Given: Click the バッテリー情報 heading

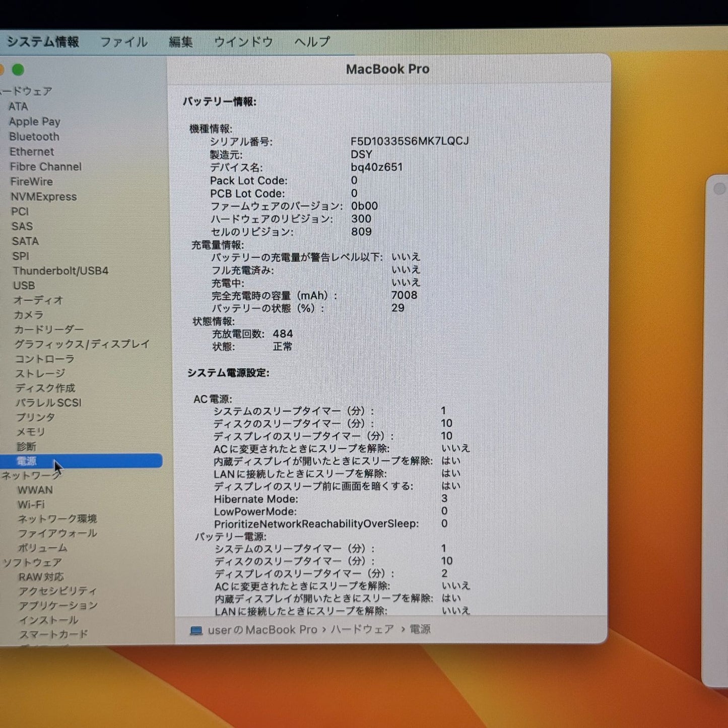Looking at the screenshot, I should (220, 102).
